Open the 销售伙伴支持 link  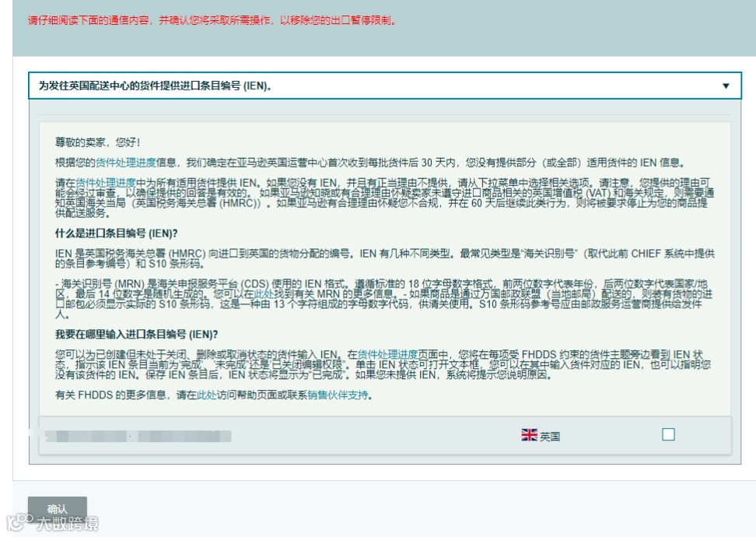click(x=338, y=395)
